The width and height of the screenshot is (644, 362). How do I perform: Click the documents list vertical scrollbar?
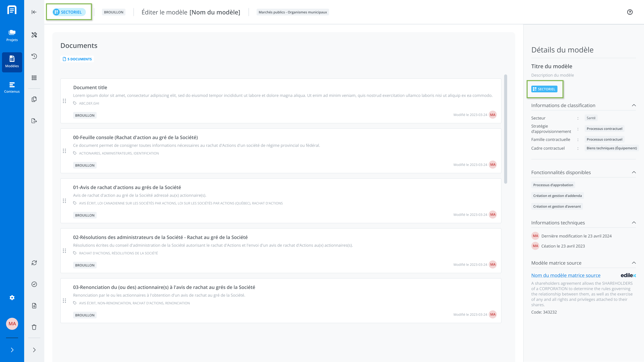[505, 129]
